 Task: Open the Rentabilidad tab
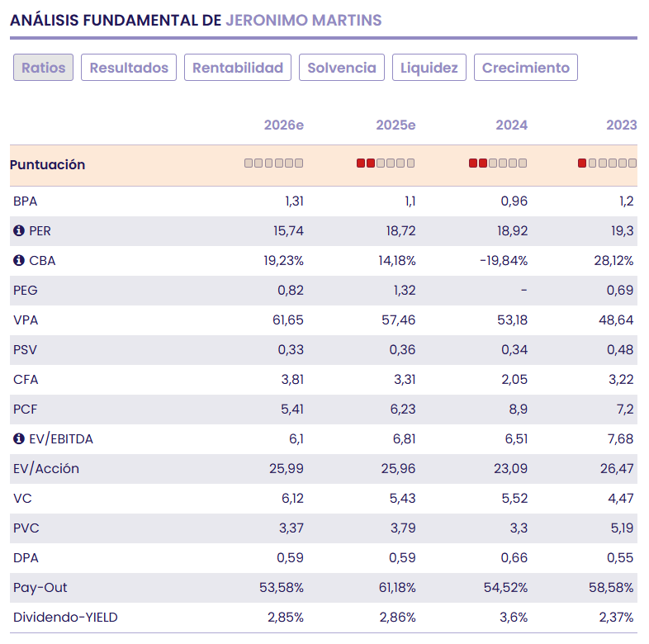coord(238,68)
